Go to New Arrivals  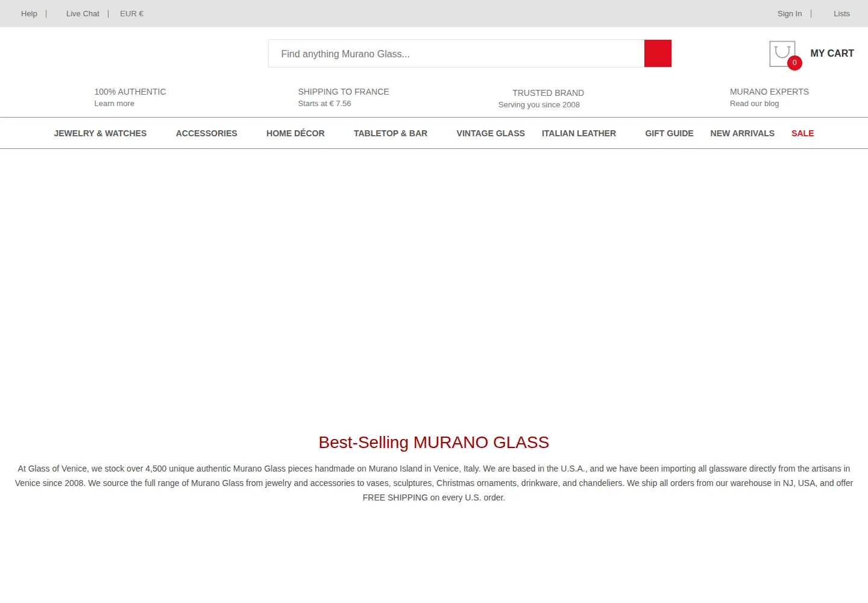coord(742,133)
